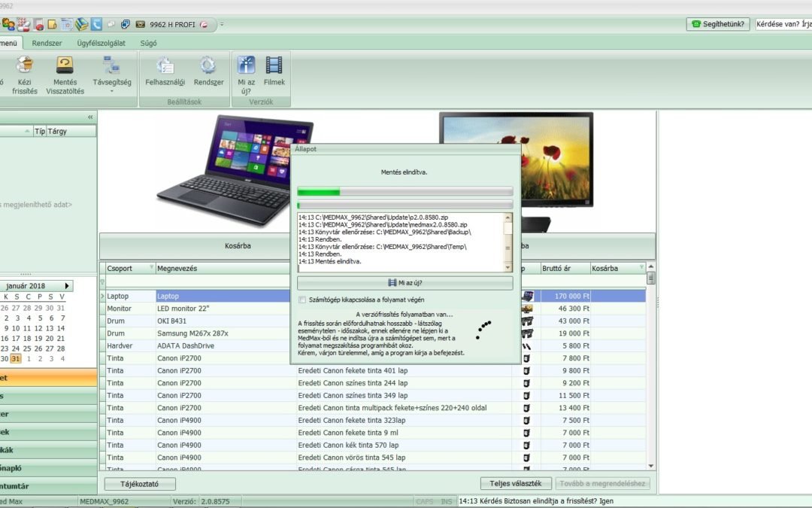The width and height of the screenshot is (812, 508).
Task: Click the Tájékoztató button
Action: [140, 484]
